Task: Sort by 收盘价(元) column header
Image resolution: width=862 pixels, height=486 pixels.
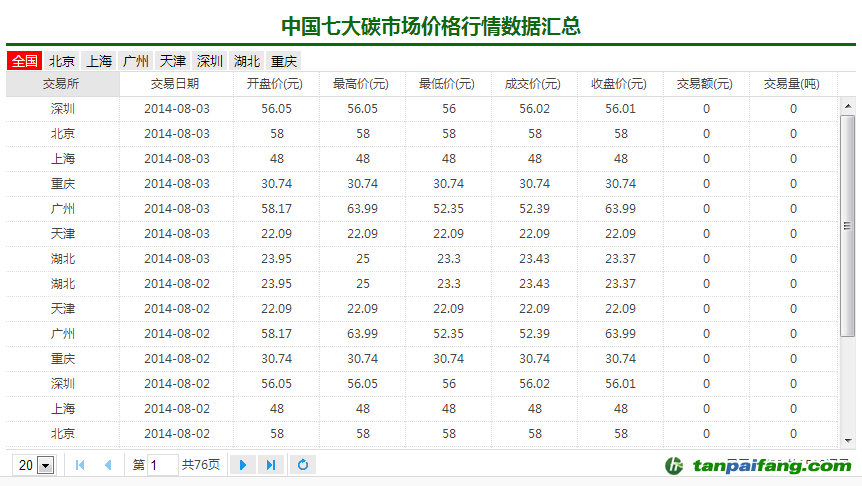Action: (620, 84)
